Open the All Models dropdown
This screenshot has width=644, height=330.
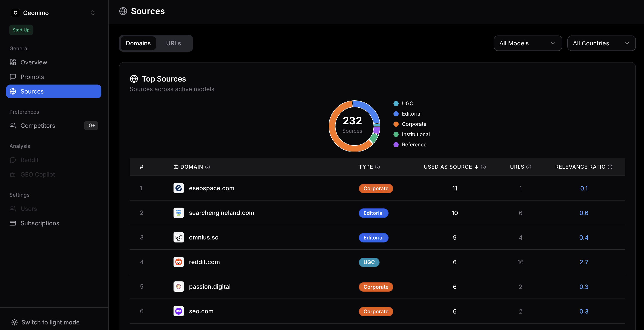click(527, 43)
